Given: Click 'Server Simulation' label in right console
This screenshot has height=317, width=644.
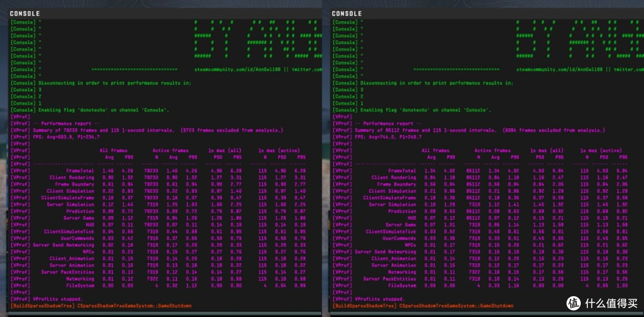Looking at the screenshot, I should click(392, 204).
